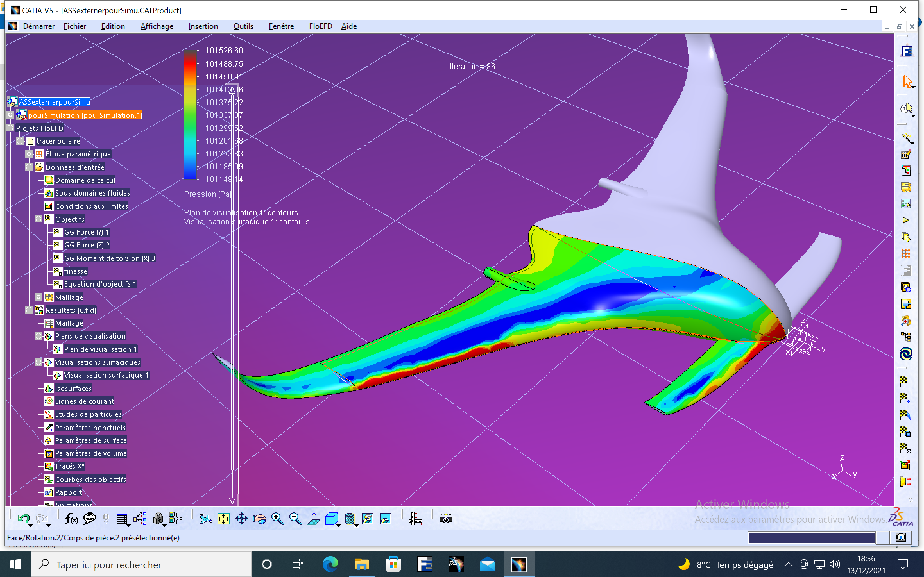Open the FloEFD menu

pyautogui.click(x=320, y=26)
